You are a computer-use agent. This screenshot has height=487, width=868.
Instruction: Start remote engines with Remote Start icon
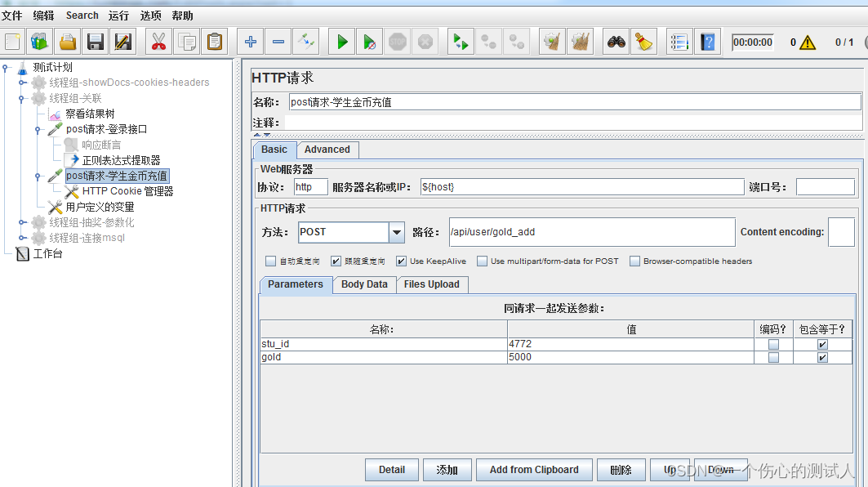(461, 42)
